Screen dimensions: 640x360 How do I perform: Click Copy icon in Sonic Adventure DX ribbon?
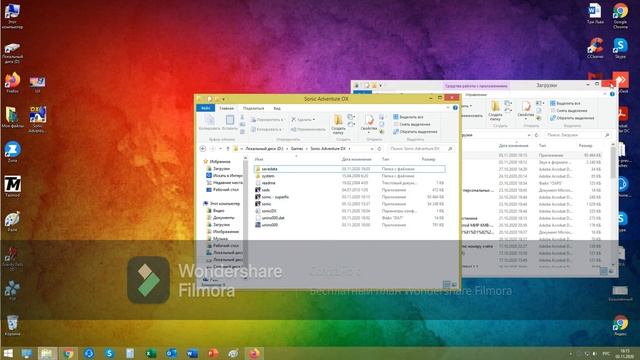tap(209, 122)
